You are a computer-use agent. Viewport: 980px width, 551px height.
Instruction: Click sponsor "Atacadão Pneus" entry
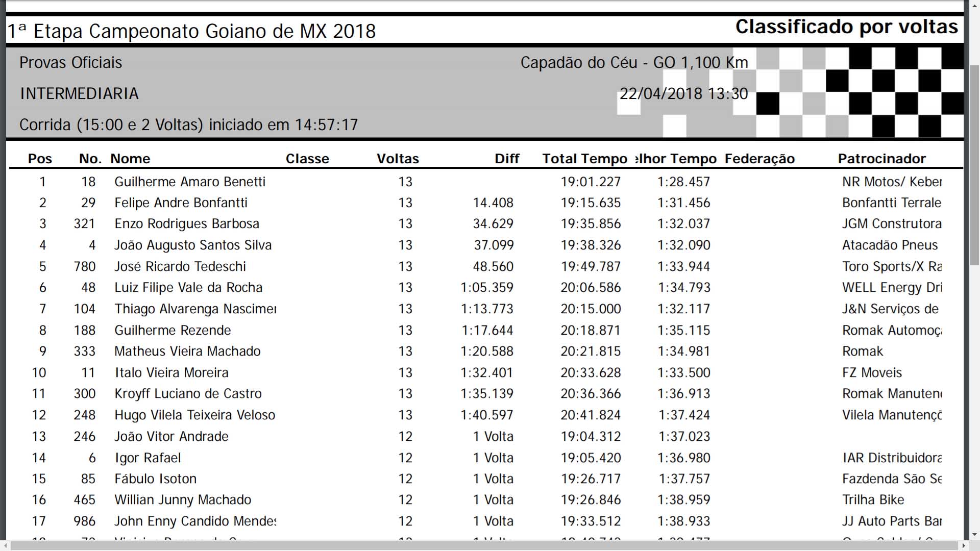(890, 245)
